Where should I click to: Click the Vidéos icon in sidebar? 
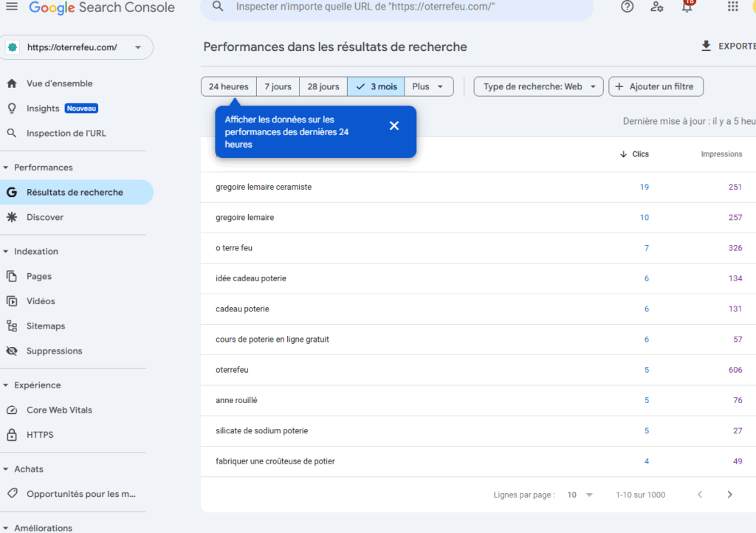coord(12,301)
